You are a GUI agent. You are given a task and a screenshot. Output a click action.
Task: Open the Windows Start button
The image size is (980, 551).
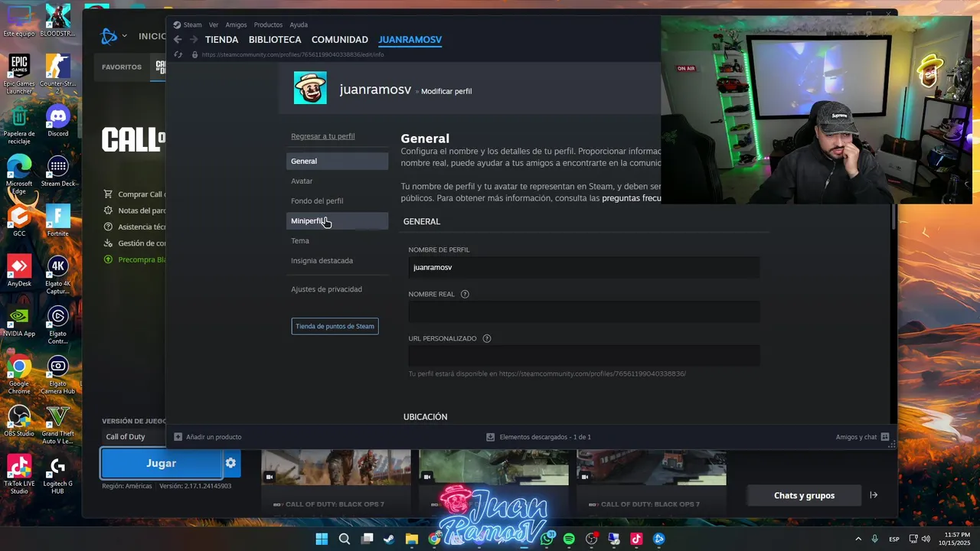coord(322,539)
